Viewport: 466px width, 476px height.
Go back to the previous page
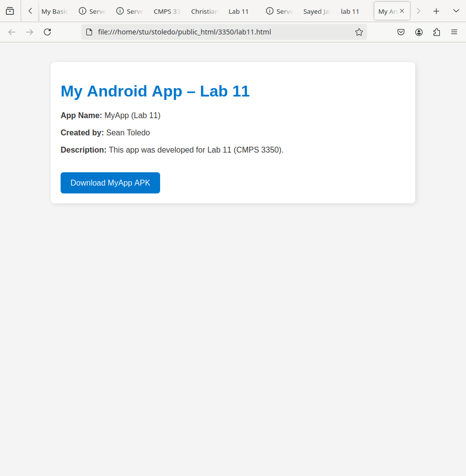[12, 32]
